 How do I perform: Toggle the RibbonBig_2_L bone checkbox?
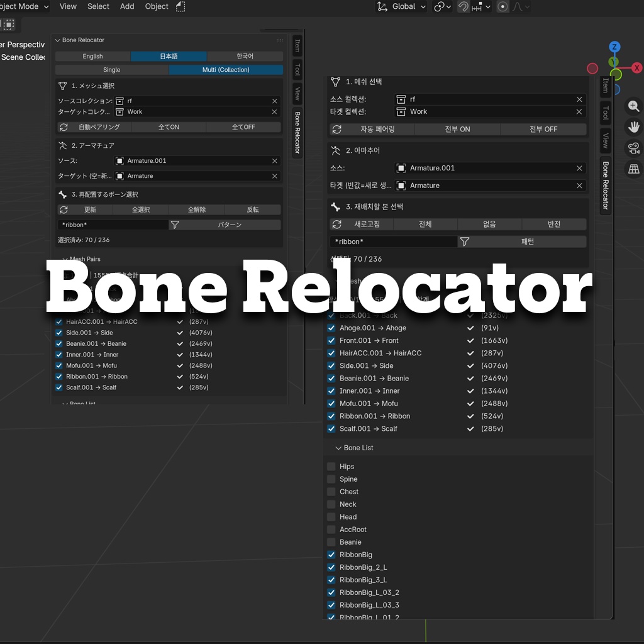coord(331,567)
